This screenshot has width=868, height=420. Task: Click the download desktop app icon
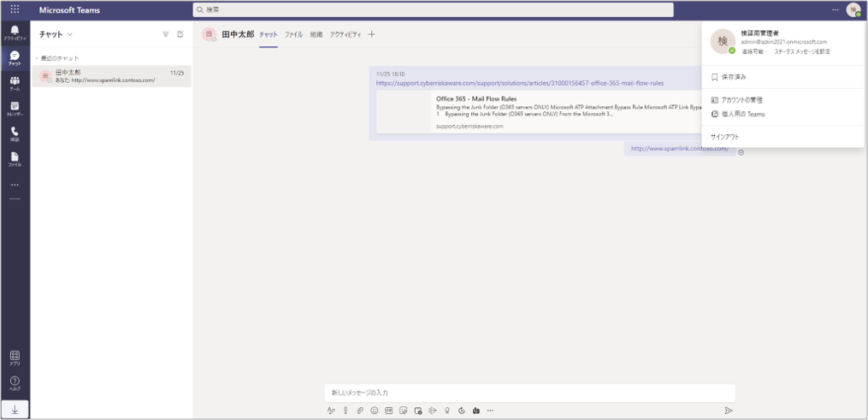tap(15, 410)
